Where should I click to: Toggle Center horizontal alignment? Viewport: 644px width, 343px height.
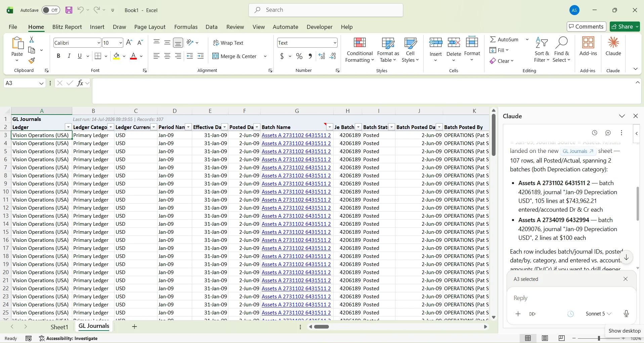pos(167,56)
